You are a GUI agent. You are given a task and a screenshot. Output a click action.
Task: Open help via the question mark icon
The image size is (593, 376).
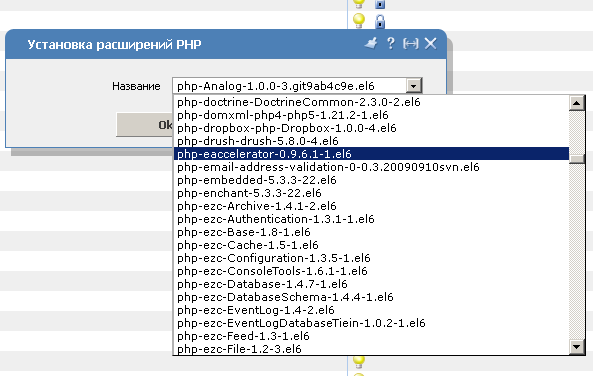391,44
